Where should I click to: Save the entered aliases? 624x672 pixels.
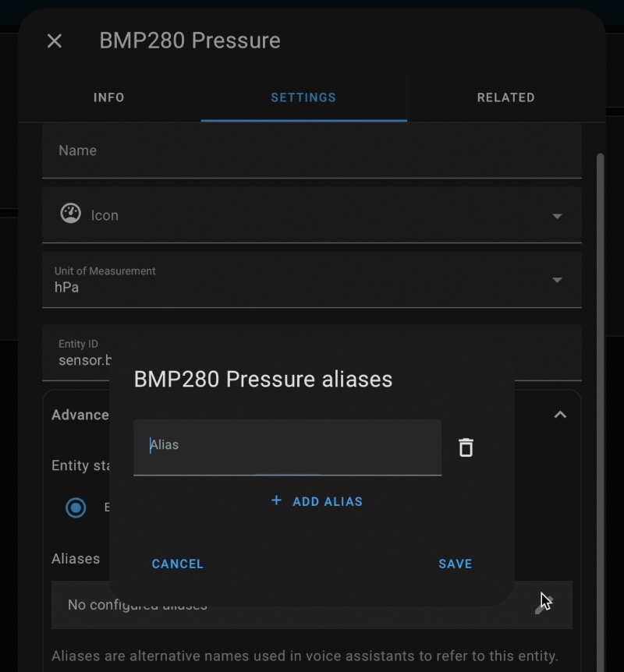coord(455,564)
